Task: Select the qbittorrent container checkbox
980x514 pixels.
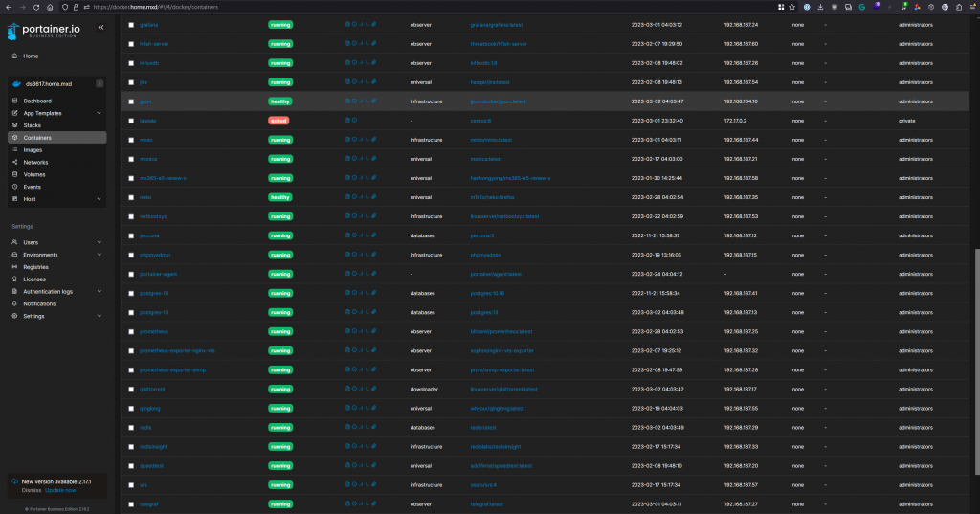Action: 131,389
